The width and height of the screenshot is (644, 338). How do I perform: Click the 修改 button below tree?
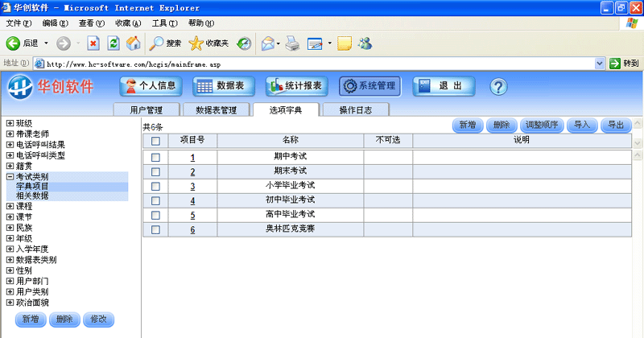[x=98, y=319]
